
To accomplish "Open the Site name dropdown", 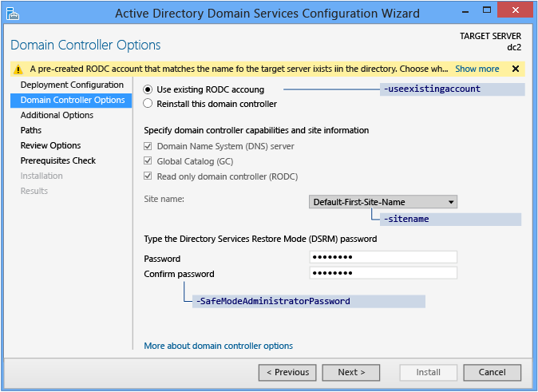I will click(383, 202).
